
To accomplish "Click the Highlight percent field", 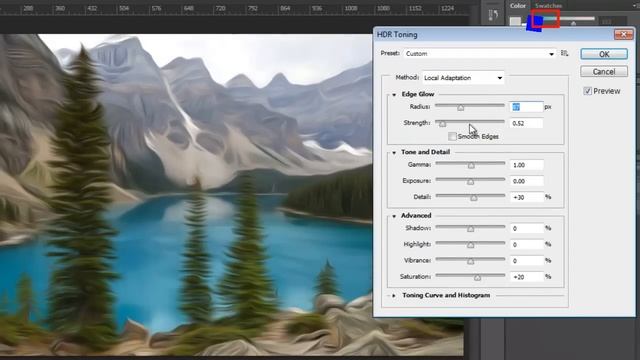I will click(527, 244).
